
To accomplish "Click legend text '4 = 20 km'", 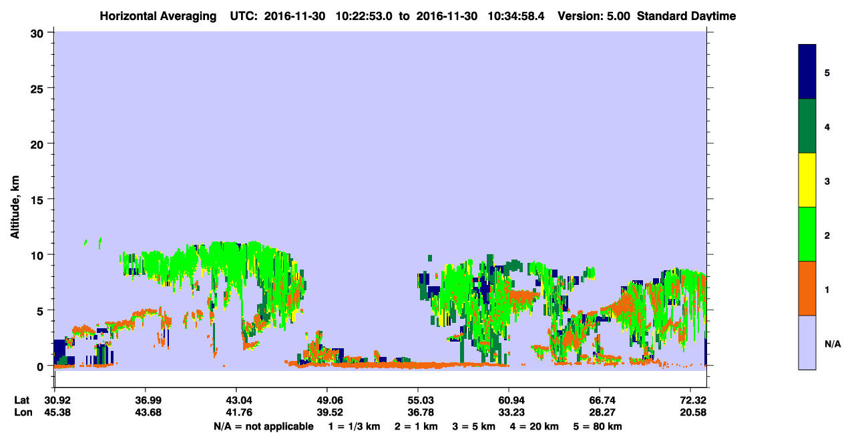I will (535, 426).
